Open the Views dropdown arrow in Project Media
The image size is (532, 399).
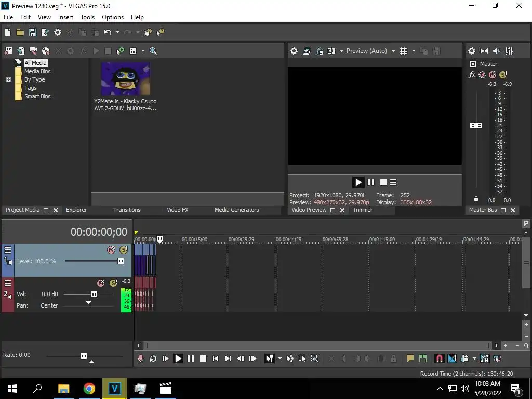coord(143,51)
